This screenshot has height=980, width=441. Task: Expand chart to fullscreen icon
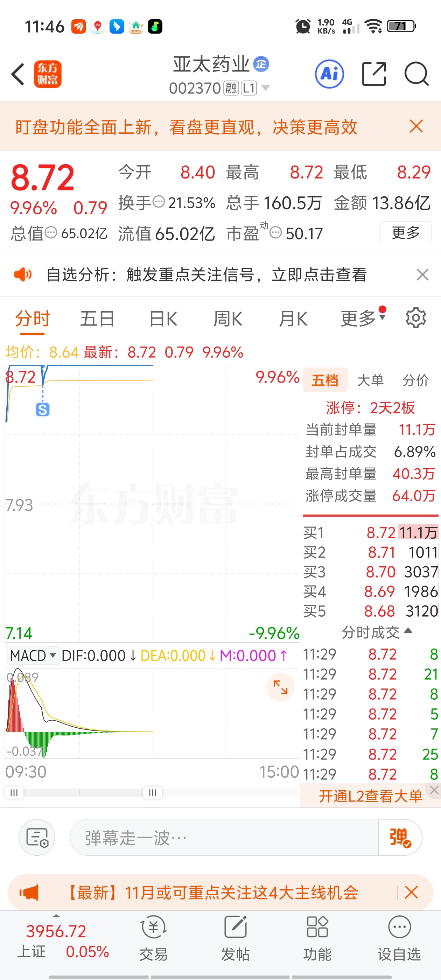pyautogui.click(x=280, y=687)
